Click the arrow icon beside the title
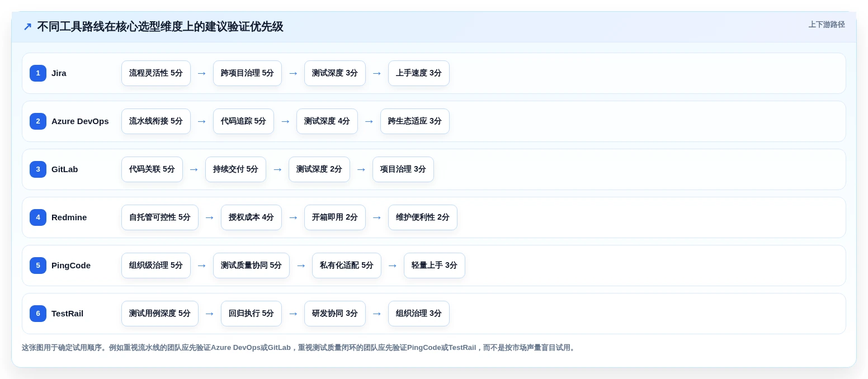Screen dimensions: 868x379 [27, 27]
